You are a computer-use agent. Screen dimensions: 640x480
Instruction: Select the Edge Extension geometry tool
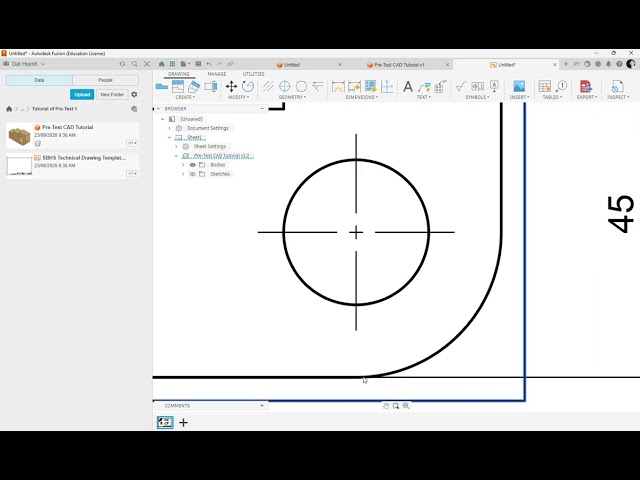pos(318,86)
